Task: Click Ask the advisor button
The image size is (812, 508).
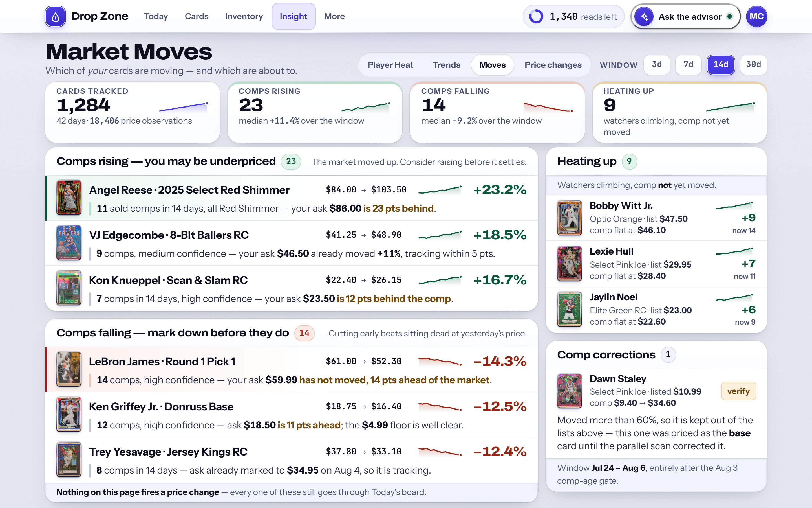Action: [685, 16]
